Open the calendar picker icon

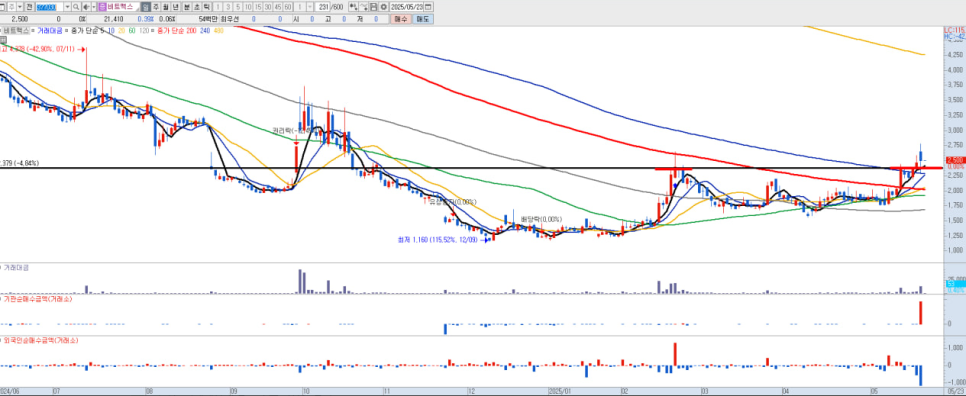tap(428, 7)
